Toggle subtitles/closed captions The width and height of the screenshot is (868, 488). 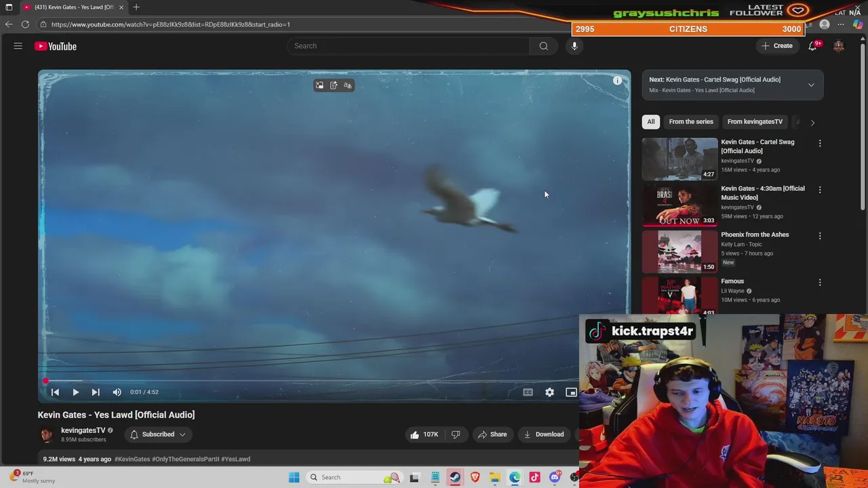[x=528, y=392]
